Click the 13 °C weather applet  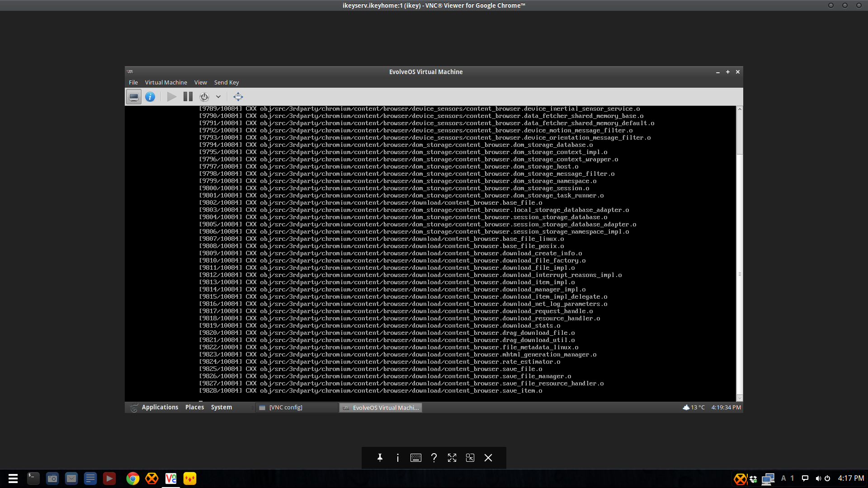(694, 407)
